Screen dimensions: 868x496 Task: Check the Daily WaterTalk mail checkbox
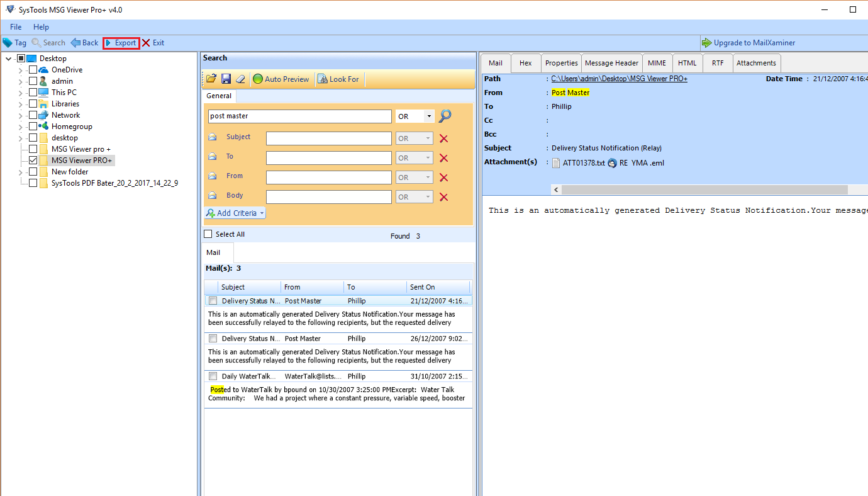click(x=213, y=376)
